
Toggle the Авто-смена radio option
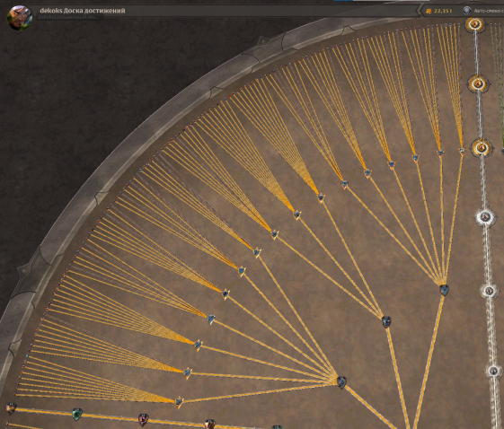tap(466, 11)
